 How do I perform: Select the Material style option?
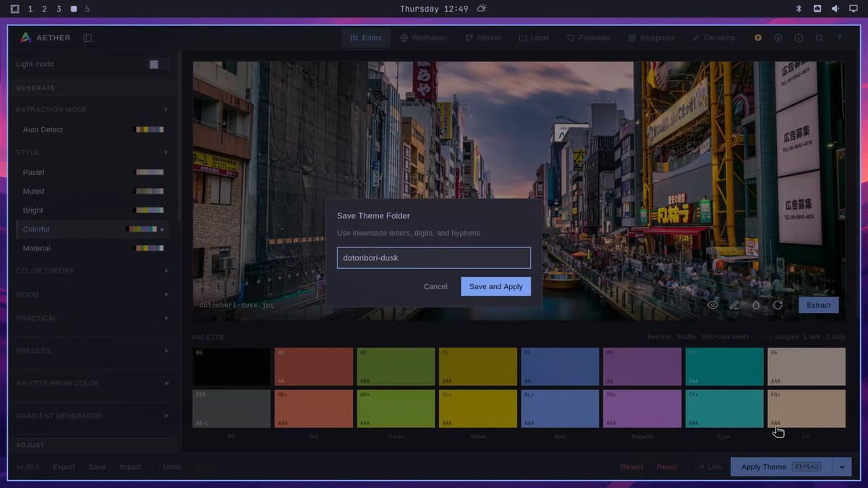point(93,248)
